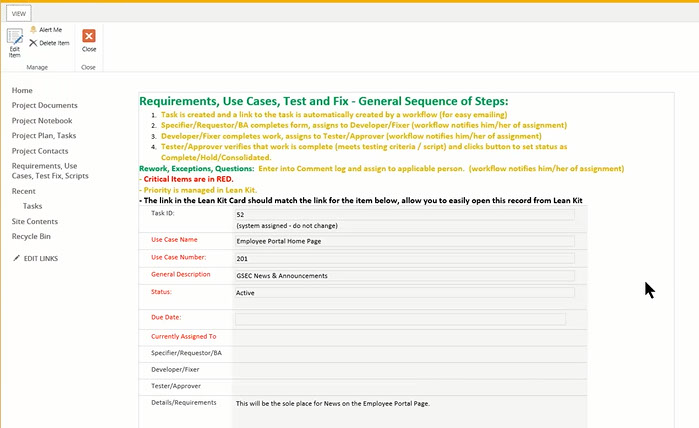
Task: Select the Status field showing Active
Action: coord(403,293)
